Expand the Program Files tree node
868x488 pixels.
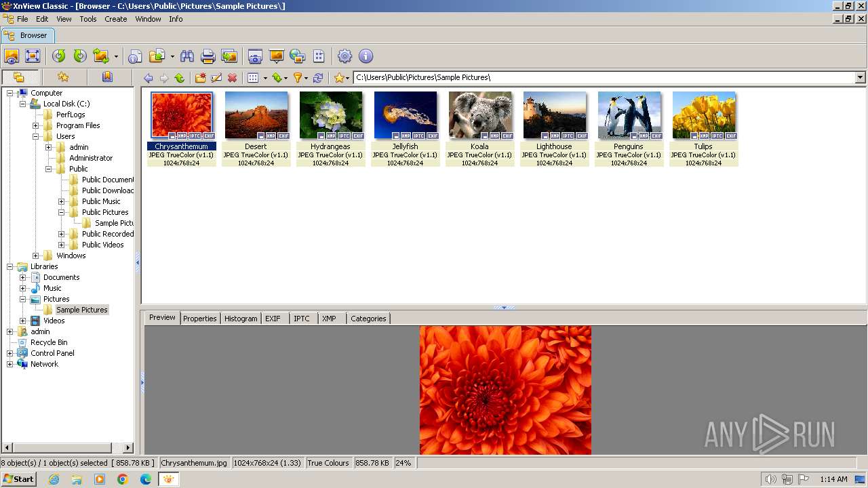pyautogui.click(x=35, y=125)
